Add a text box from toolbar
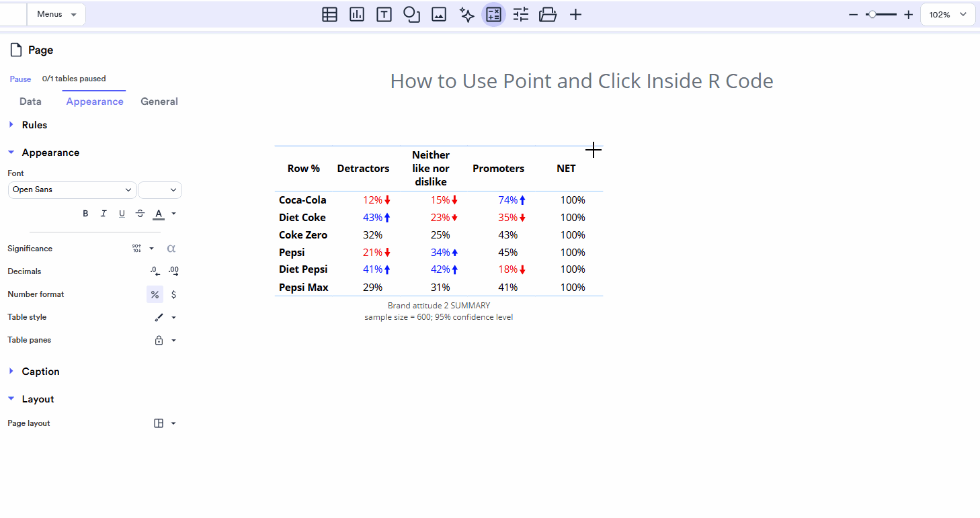 [384, 14]
